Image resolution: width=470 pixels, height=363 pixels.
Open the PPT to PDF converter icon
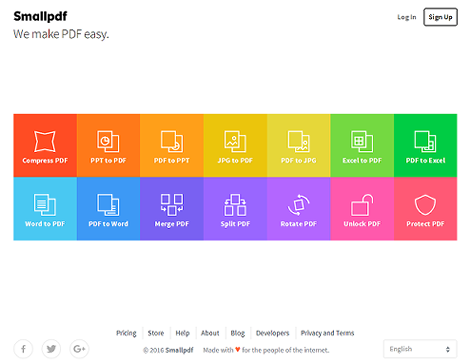108,141
